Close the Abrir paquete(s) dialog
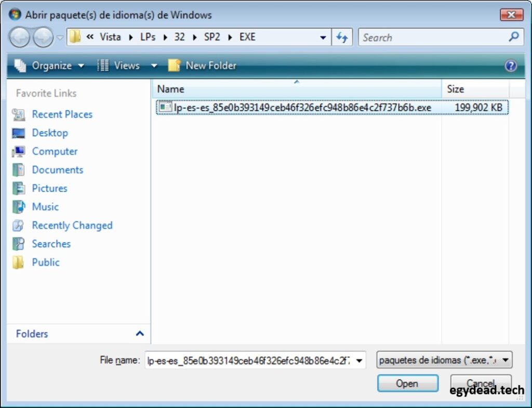The height and width of the screenshot is (408, 532). [x=512, y=15]
